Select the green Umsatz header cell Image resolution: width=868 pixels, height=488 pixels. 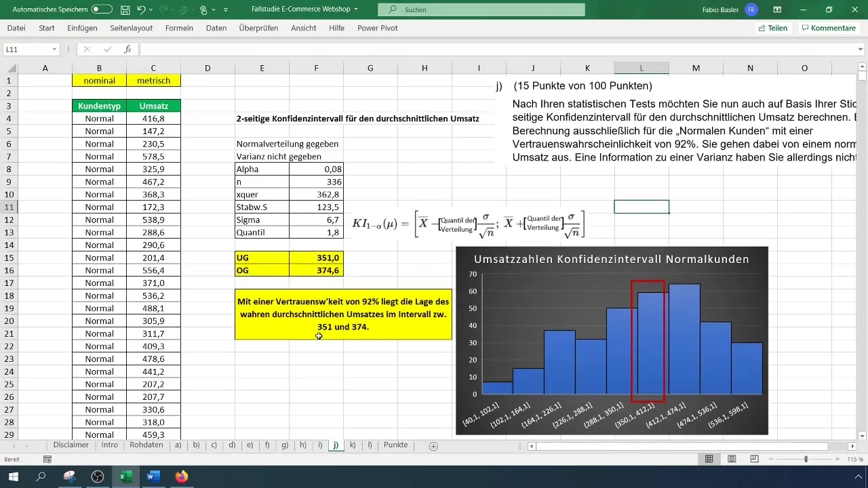click(x=153, y=106)
